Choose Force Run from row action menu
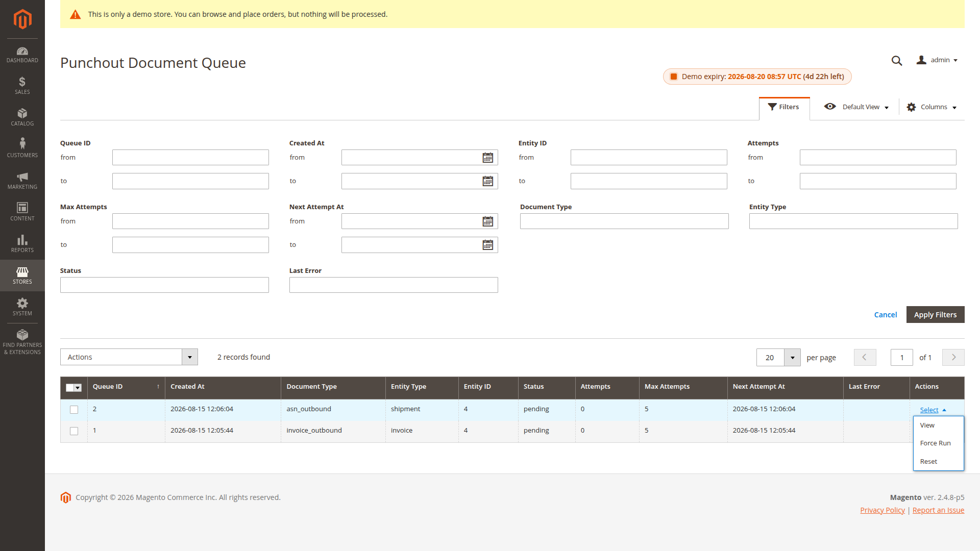This screenshot has width=980, height=551. pos(938,443)
